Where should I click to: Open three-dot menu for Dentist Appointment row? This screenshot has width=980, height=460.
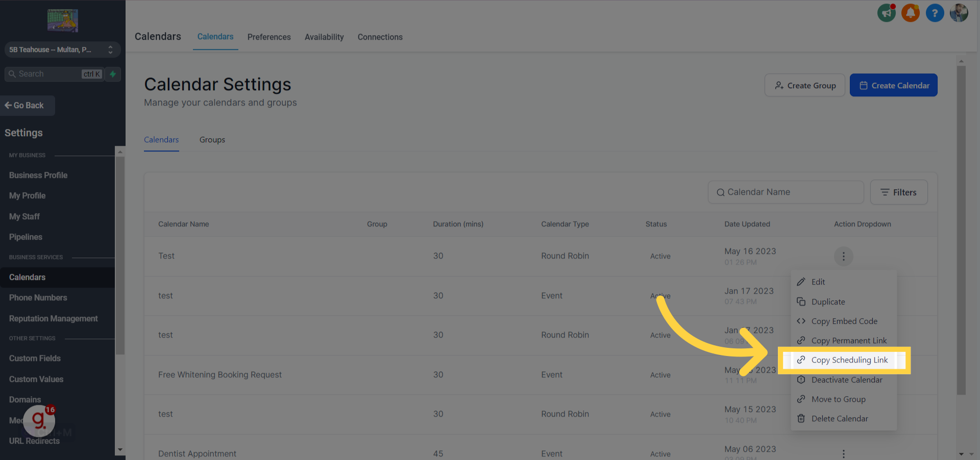pyautogui.click(x=844, y=453)
